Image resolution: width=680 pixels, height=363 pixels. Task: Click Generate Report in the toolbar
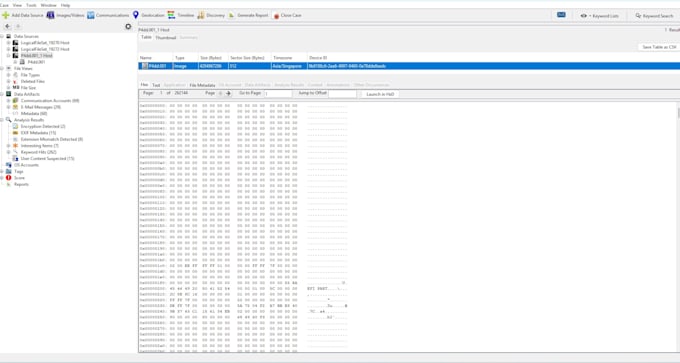coord(248,15)
